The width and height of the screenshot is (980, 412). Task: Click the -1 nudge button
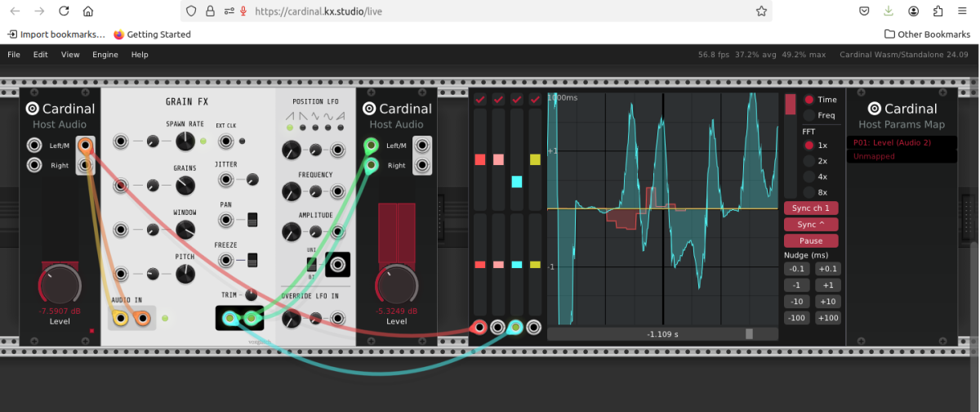click(797, 285)
